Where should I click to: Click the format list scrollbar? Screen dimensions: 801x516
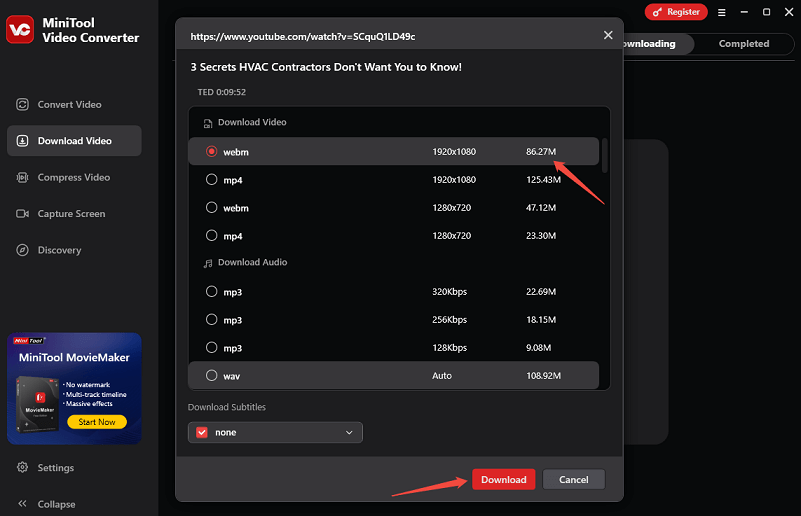click(604, 155)
